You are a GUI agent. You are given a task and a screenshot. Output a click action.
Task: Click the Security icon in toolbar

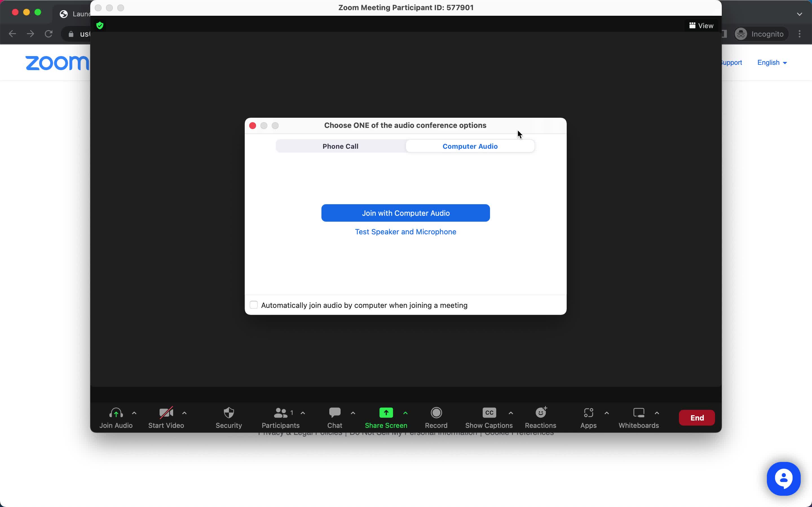229,417
